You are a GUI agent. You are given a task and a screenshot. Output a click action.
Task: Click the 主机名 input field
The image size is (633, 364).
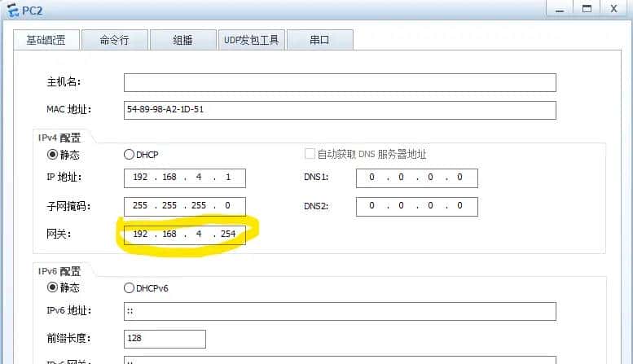pyautogui.click(x=340, y=83)
